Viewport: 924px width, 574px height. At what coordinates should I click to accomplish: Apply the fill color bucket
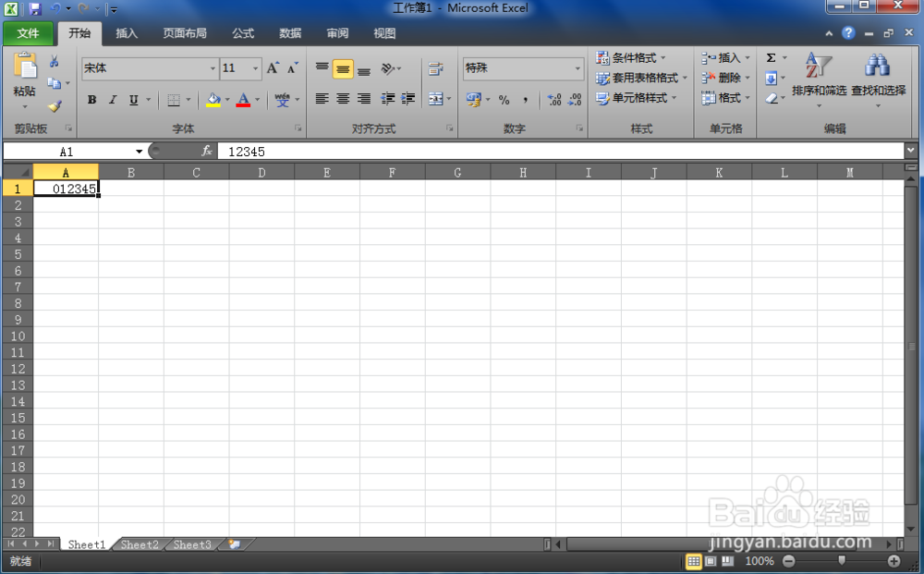click(213, 100)
